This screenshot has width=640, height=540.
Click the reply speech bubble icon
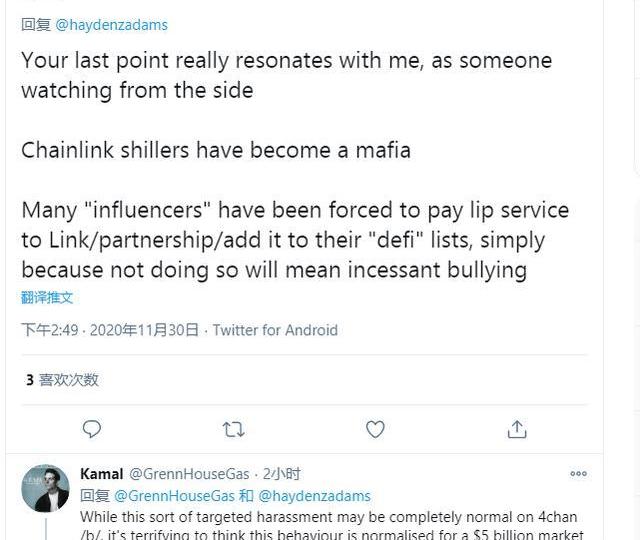tap(92, 429)
